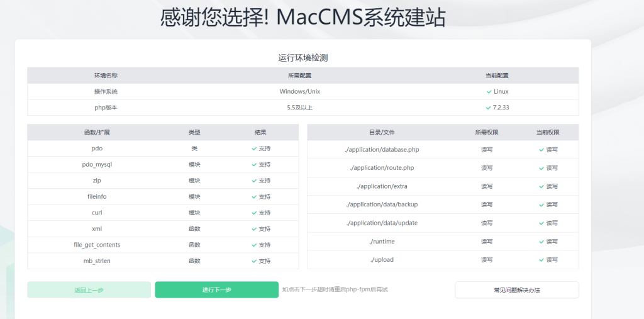Click the 当前配置 column header
644x319 pixels.
[x=497, y=76]
